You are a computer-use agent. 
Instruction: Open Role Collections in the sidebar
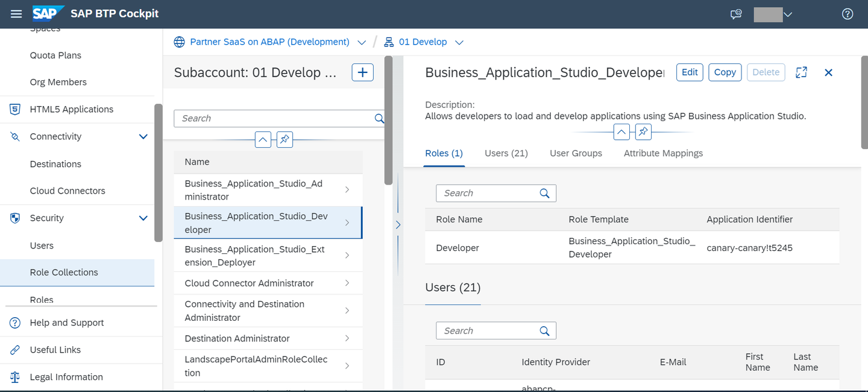coord(77,273)
